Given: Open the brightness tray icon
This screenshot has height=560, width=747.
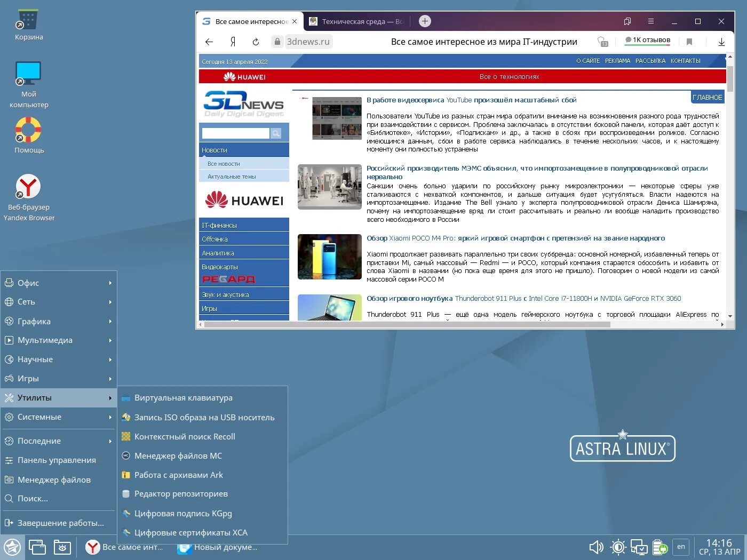Looking at the screenshot, I should (618, 547).
